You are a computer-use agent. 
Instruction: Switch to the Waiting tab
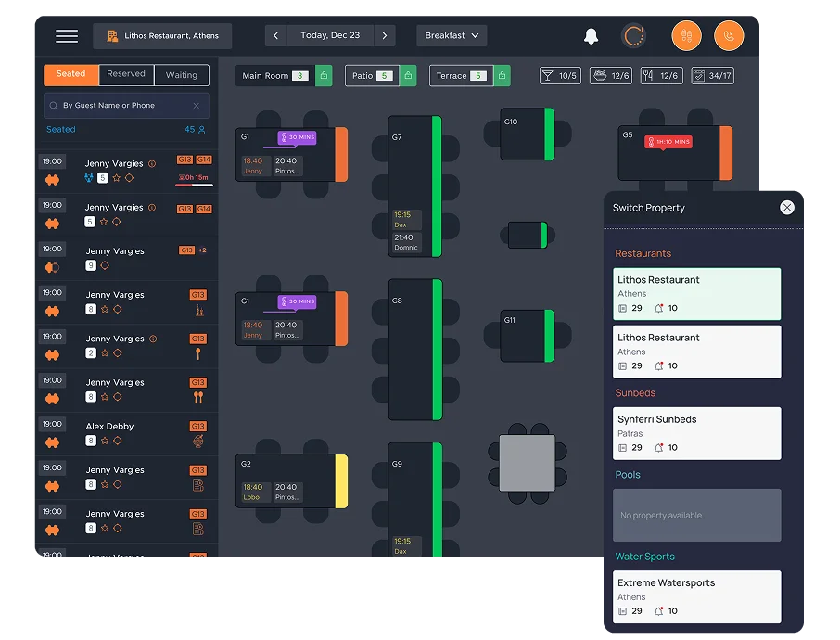(x=182, y=75)
